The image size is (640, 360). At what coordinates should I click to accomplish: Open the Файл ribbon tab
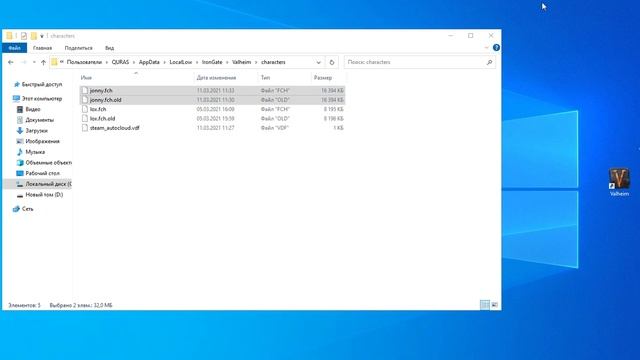[14, 48]
